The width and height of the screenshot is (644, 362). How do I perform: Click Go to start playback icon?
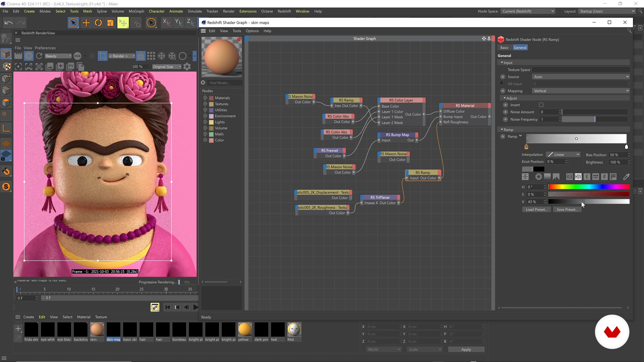coord(167,307)
